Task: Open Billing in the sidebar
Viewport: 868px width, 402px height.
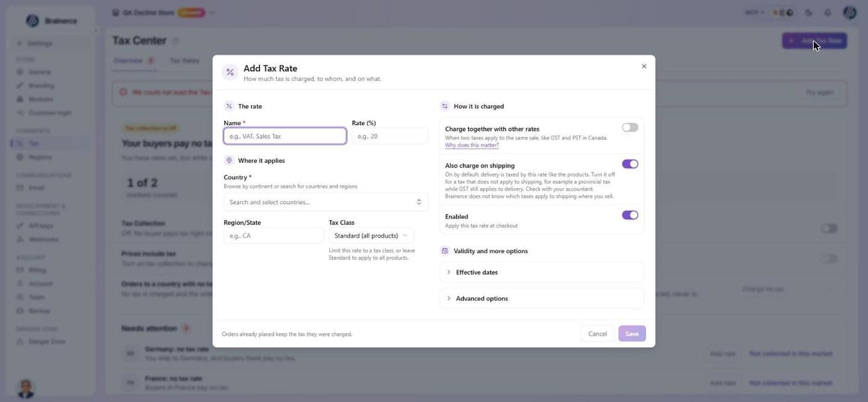Action: click(37, 270)
